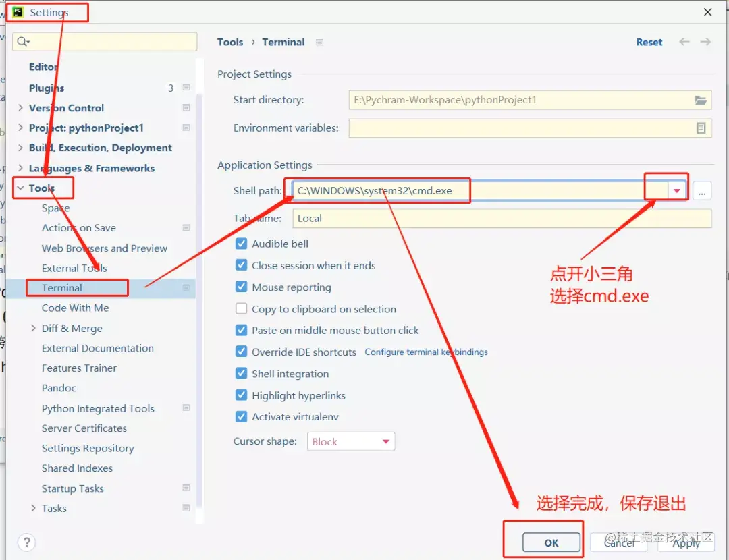
Task: Open Code With Me settings
Action: pyautogui.click(x=76, y=308)
